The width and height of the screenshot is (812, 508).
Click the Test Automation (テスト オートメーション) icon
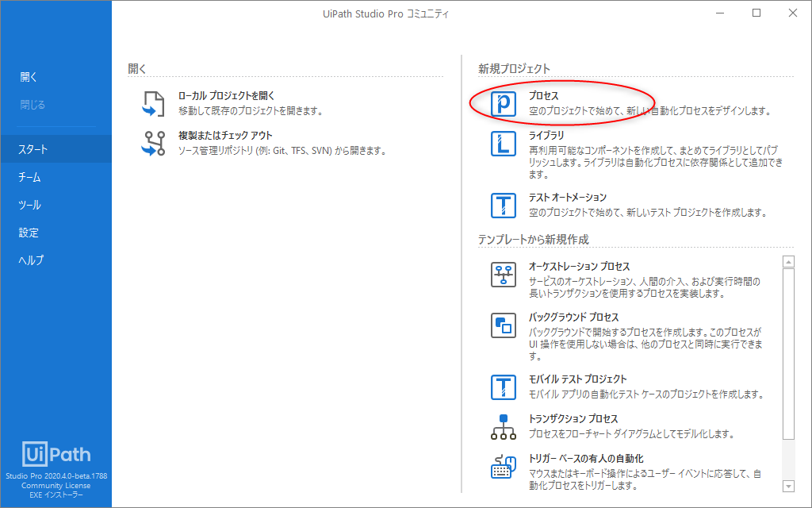tap(504, 205)
